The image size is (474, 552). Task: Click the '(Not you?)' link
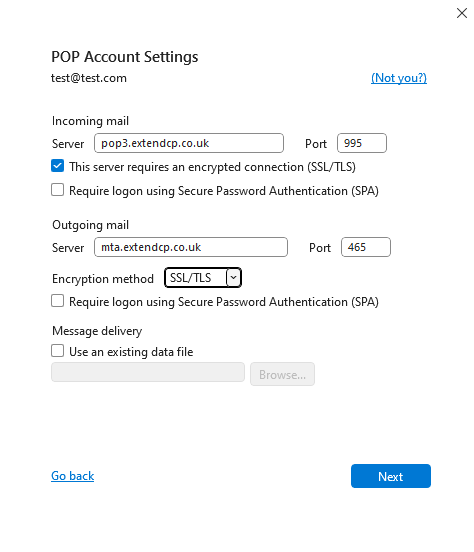[399, 78]
